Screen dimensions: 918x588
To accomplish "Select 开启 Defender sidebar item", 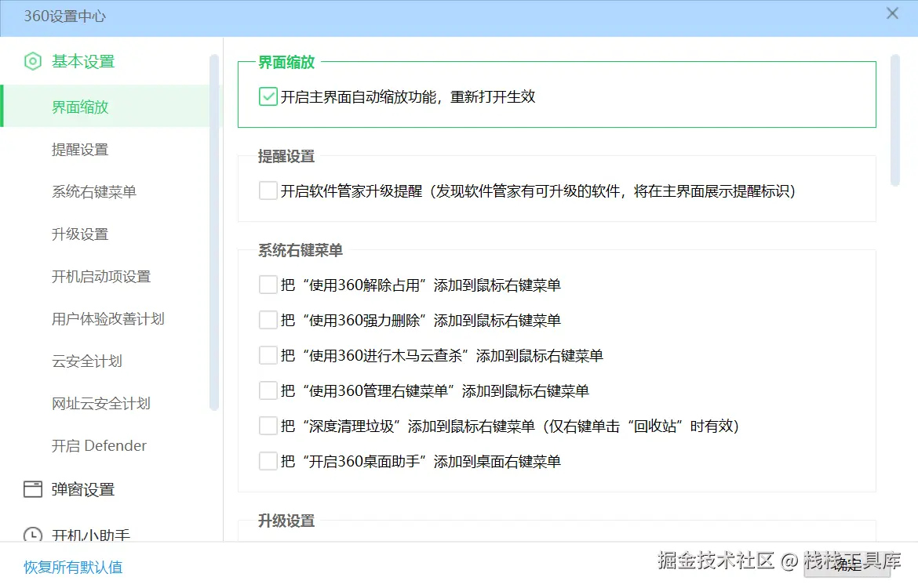I will click(99, 446).
